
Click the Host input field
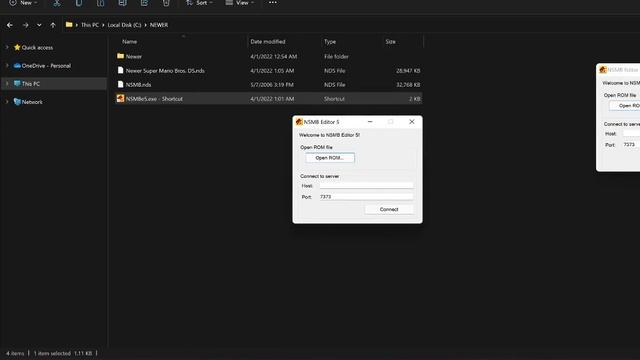tap(366, 185)
